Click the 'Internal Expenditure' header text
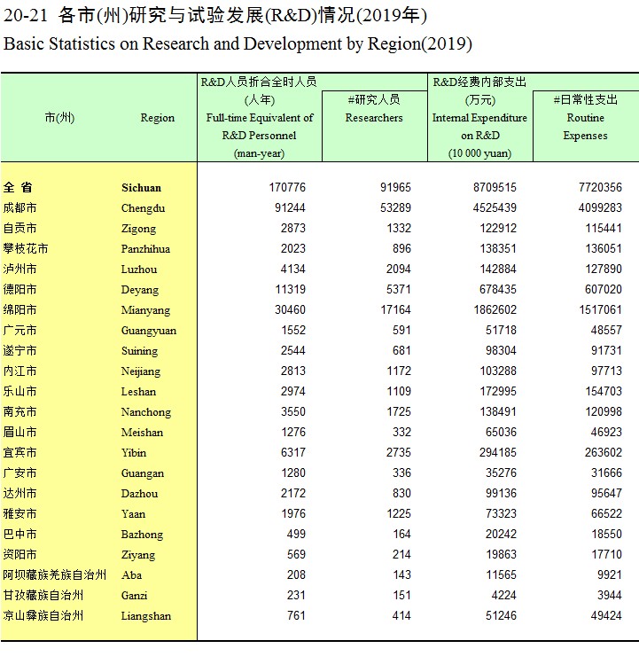 [x=479, y=118]
